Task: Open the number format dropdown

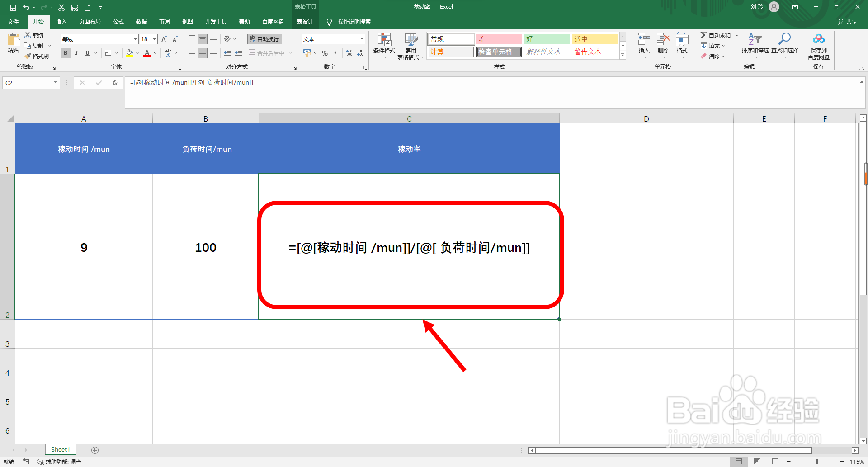Action: 362,39
